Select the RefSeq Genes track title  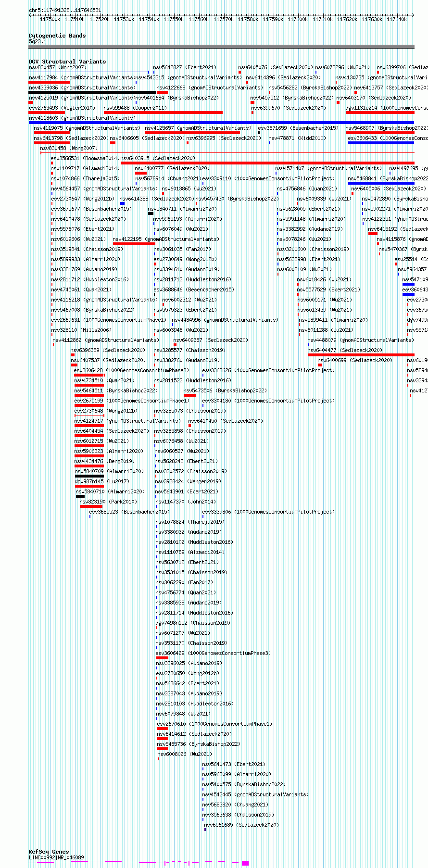click(49, 852)
